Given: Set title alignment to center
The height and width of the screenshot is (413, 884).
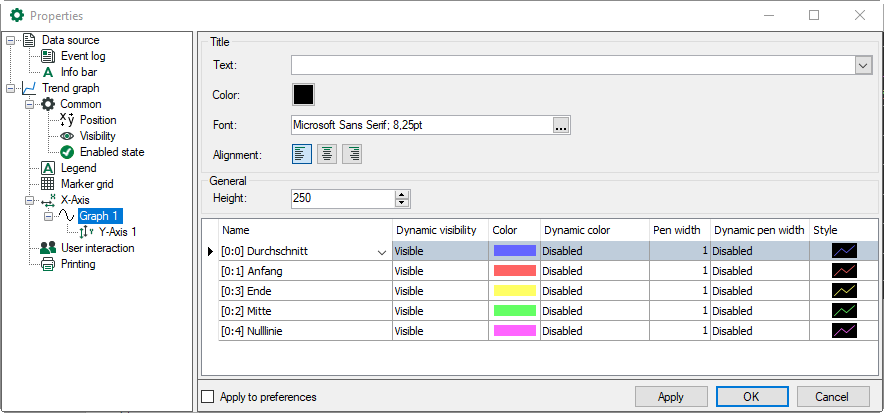Looking at the screenshot, I should pyautogui.click(x=327, y=154).
